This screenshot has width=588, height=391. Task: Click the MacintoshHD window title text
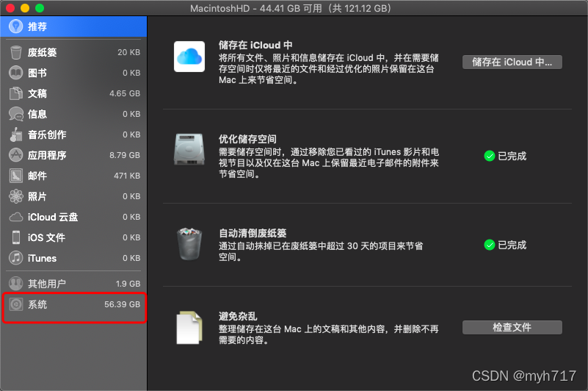tap(291, 8)
